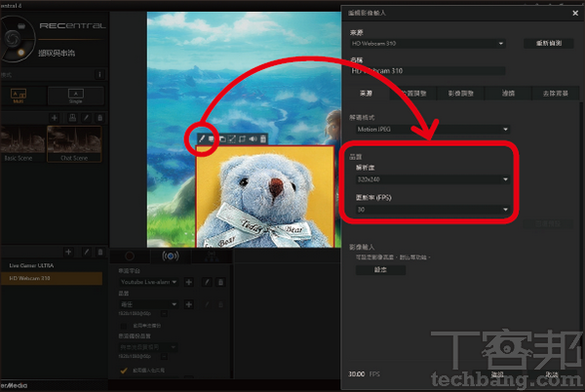Delete the Youtube Live platform with trash icon
585x392 pixels.
pyautogui.click(x=220, y=282)
